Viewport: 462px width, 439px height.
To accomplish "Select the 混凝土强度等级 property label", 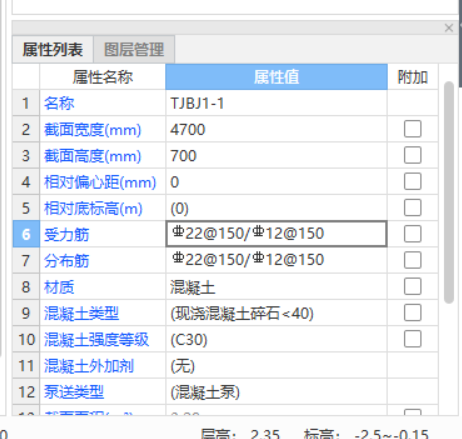I will click(96, 340).
